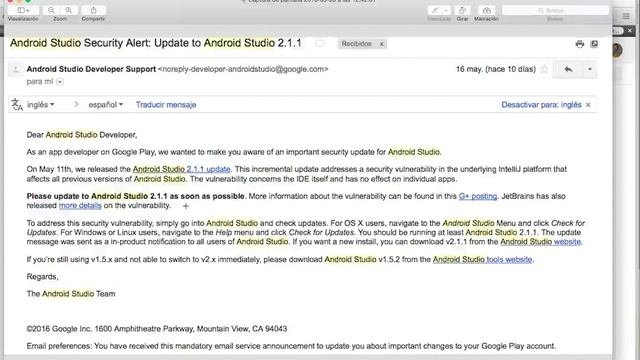Click the sender avatar icon
Image resolution: width=640 pixels, height=360 pixels.
16,69
